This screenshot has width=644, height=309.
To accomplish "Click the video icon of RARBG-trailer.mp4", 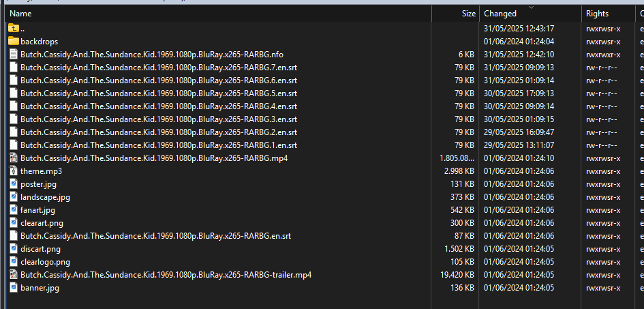I will tap(14, 275).
